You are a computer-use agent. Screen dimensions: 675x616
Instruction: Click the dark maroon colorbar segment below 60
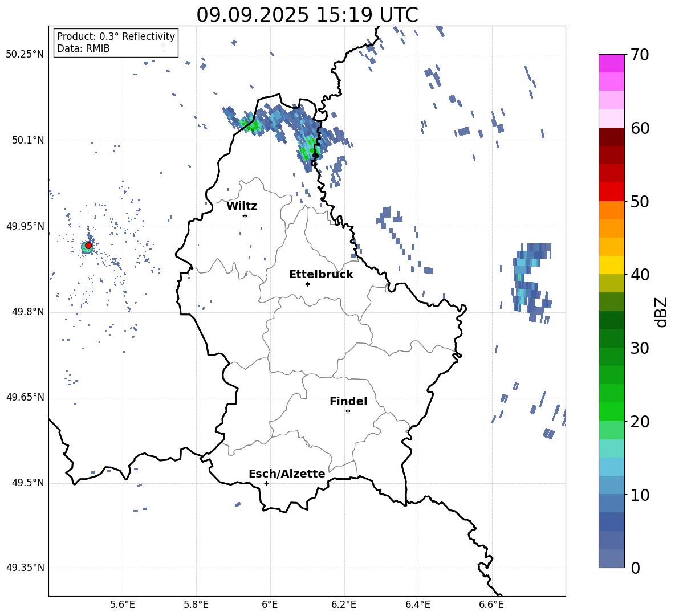[611, 137]
